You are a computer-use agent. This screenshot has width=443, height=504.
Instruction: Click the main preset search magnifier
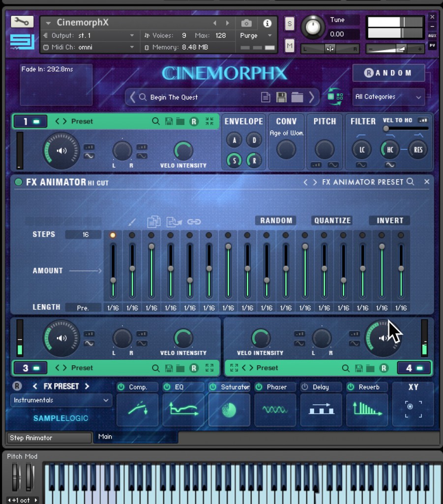click(x=143, y=97)
